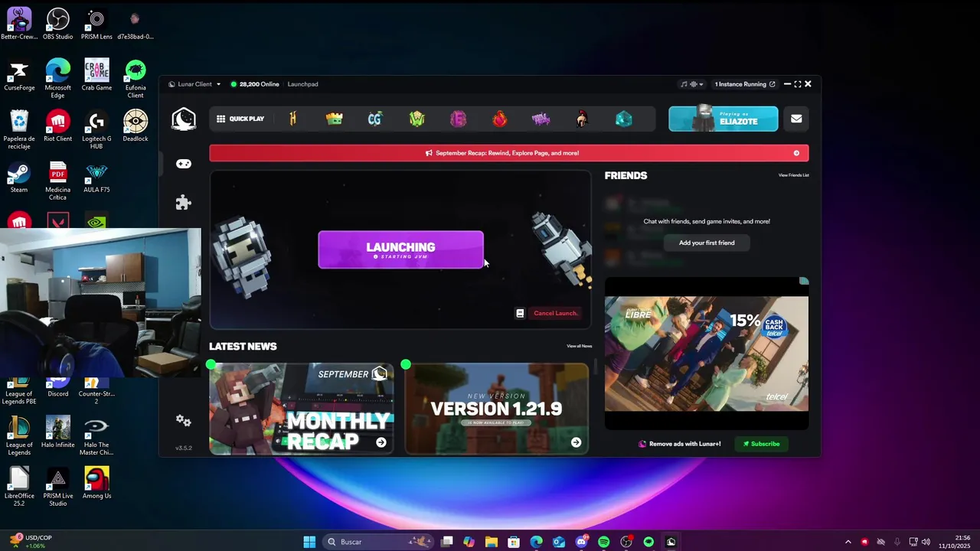Open the mail inbox envelope icon
Viewport: 980px width, 551px height.
click(x=796, y=119)
